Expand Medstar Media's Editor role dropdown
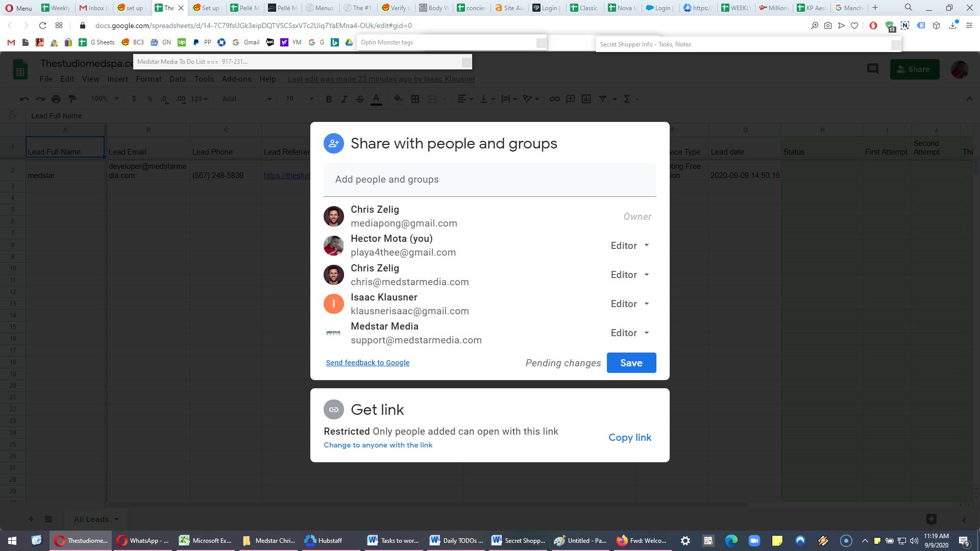 pyautogui.click(x=630, y=333)
